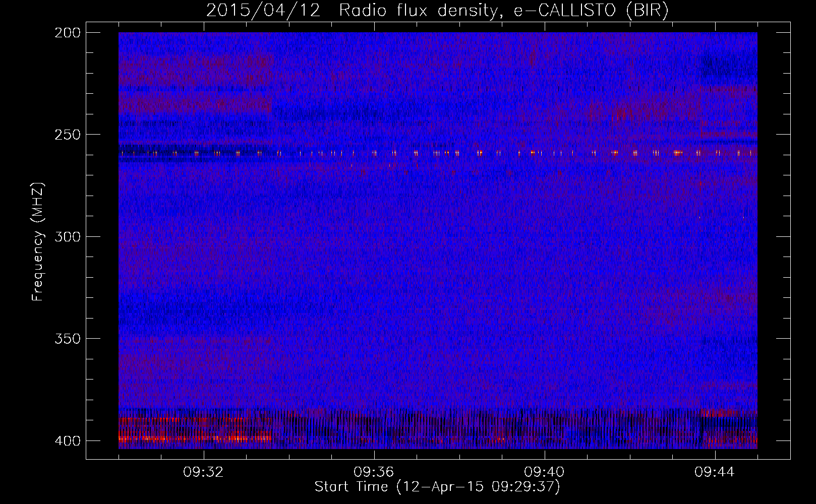Pick the 350 frequency tick label
816x504 pixels.
(68, 338)
